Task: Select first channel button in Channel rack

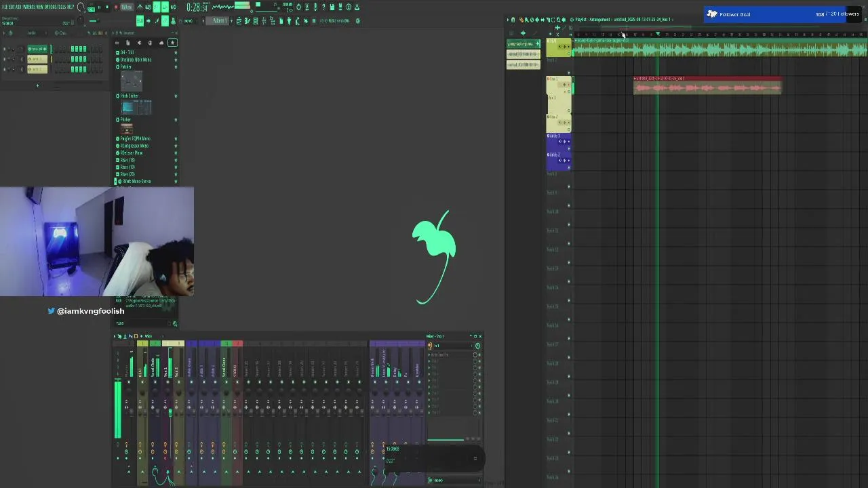Action: coord(37,49)
